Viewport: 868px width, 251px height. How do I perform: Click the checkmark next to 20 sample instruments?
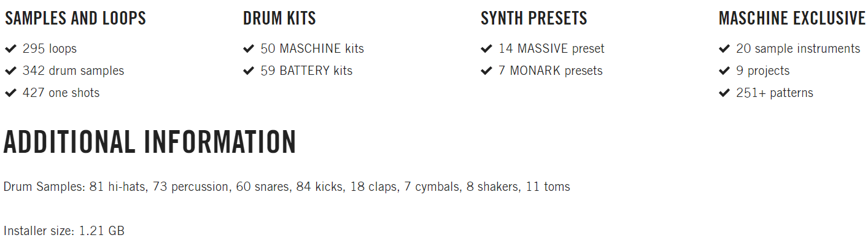tap(724, 48)
